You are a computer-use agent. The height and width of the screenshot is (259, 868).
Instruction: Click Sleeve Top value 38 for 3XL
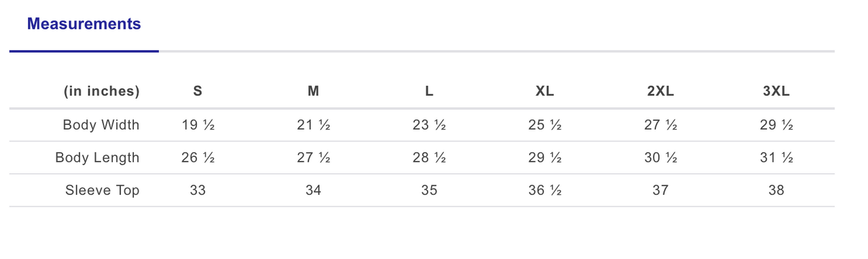776,191
